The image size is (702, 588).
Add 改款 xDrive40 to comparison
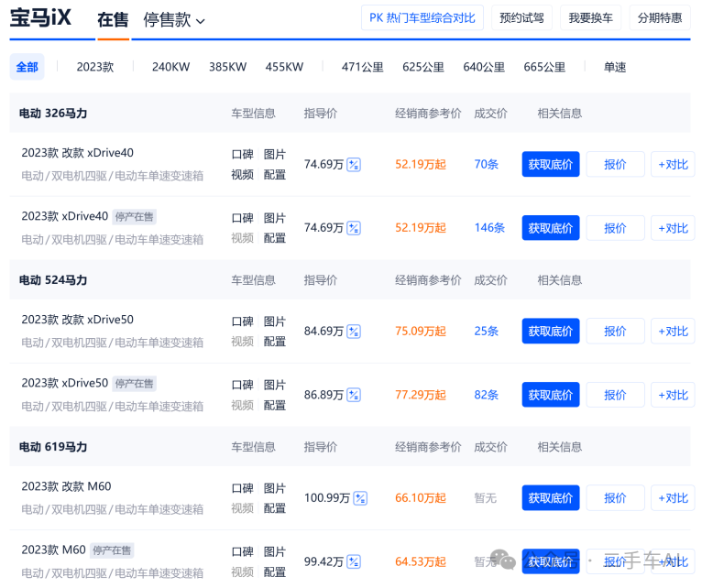673,165
